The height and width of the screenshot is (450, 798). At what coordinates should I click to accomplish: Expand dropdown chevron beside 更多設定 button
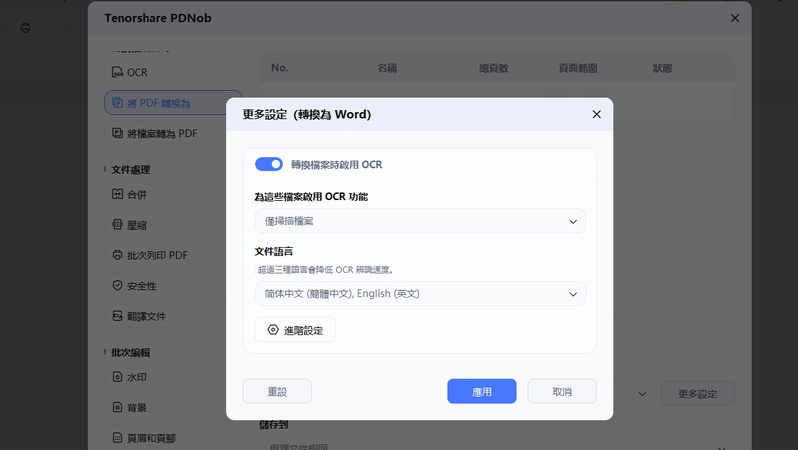pyautogui.click(x=642, y=394)
